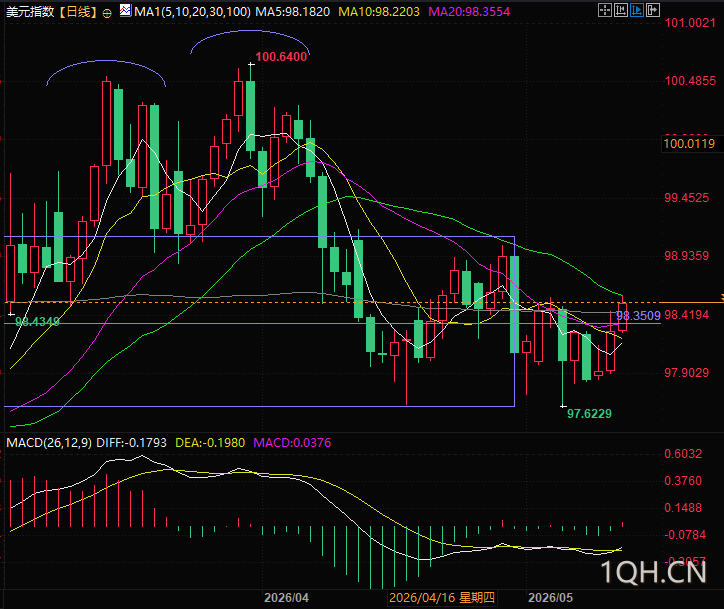Select the 日线 period label
Screen dimensions: 724x609
pyautogui.click(x=79, y=12)
